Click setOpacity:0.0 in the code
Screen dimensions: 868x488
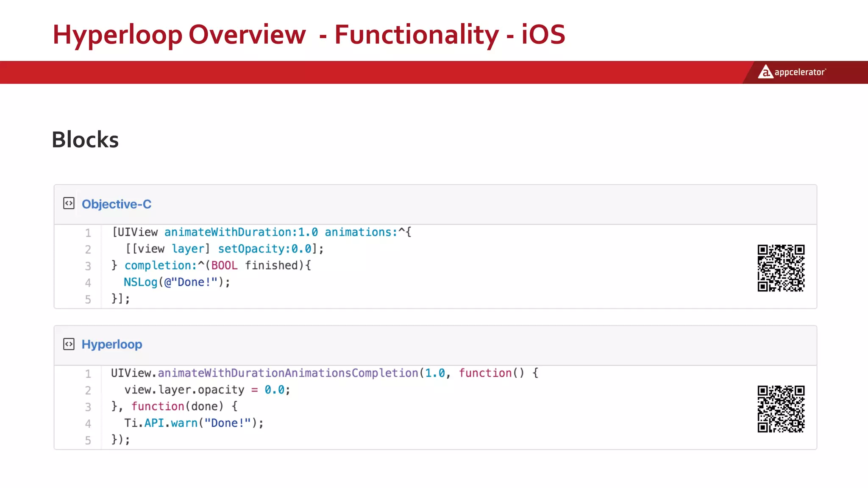[x=264, y=249]
